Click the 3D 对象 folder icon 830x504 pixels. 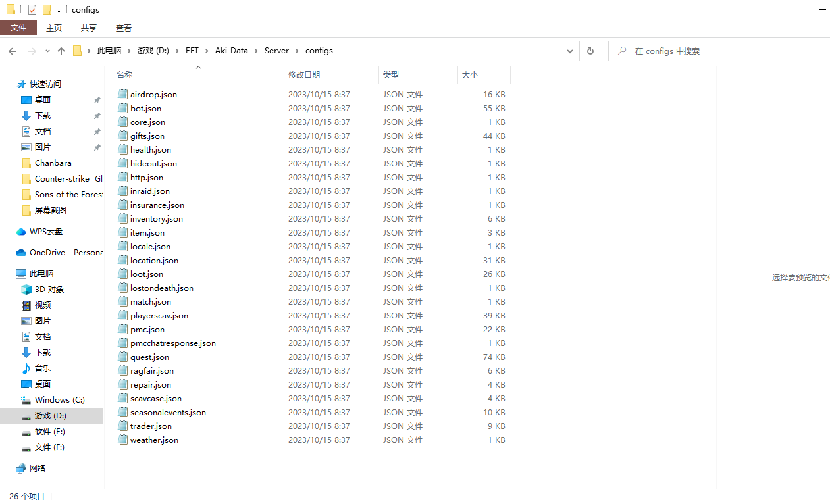(26, 290)
